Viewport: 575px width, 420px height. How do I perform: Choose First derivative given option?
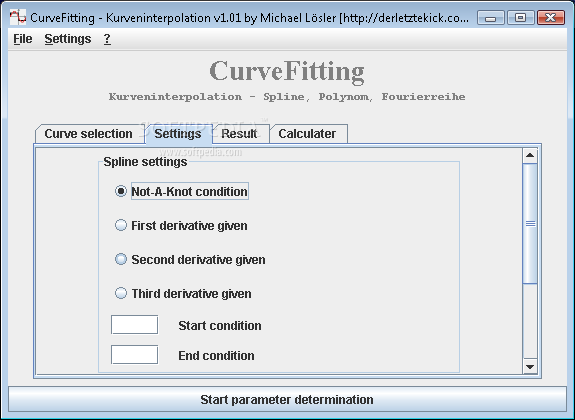click(121, 225)
